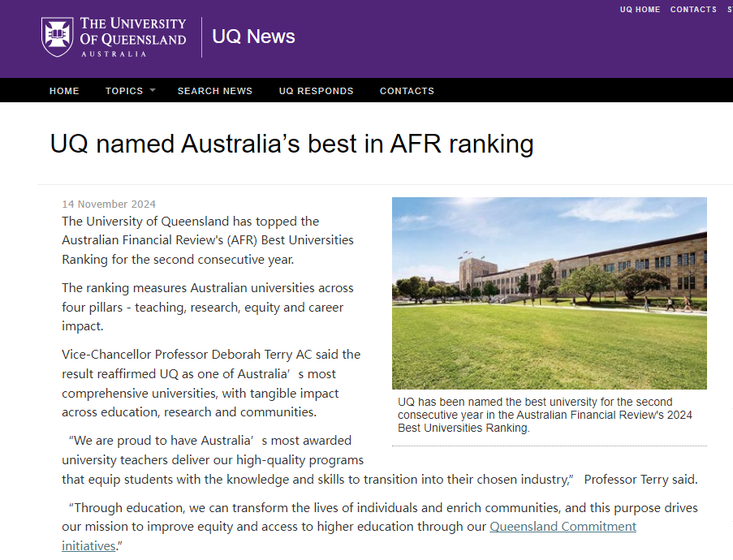Select CONTACTS in the black navigation bar
The image size is (733, 560).
[x=407, y=91]
